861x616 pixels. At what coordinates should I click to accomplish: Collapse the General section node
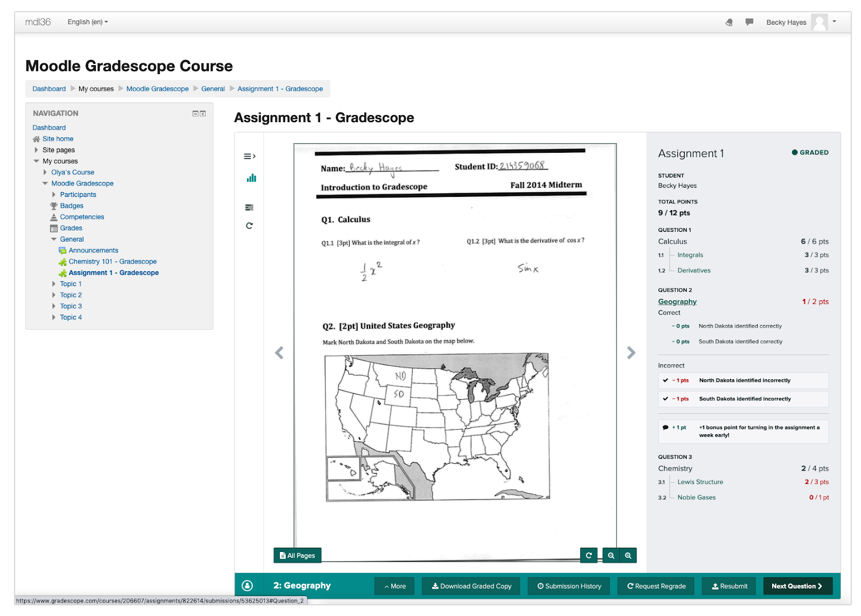point(54,239)
